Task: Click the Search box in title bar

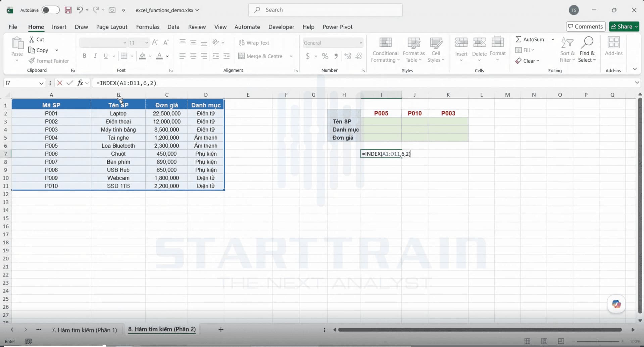Action: point(325,10)
